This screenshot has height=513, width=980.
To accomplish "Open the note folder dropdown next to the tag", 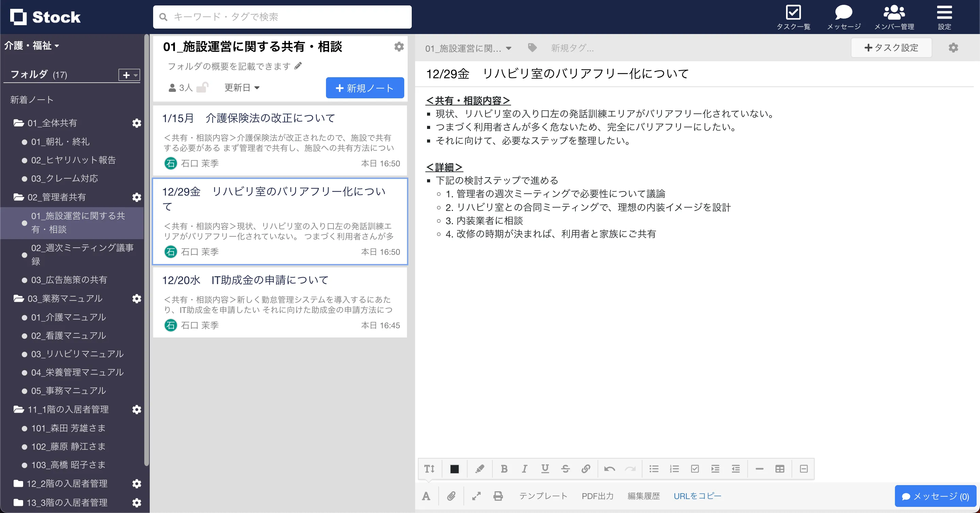I will pyautogui.click(x=468, y=48).
